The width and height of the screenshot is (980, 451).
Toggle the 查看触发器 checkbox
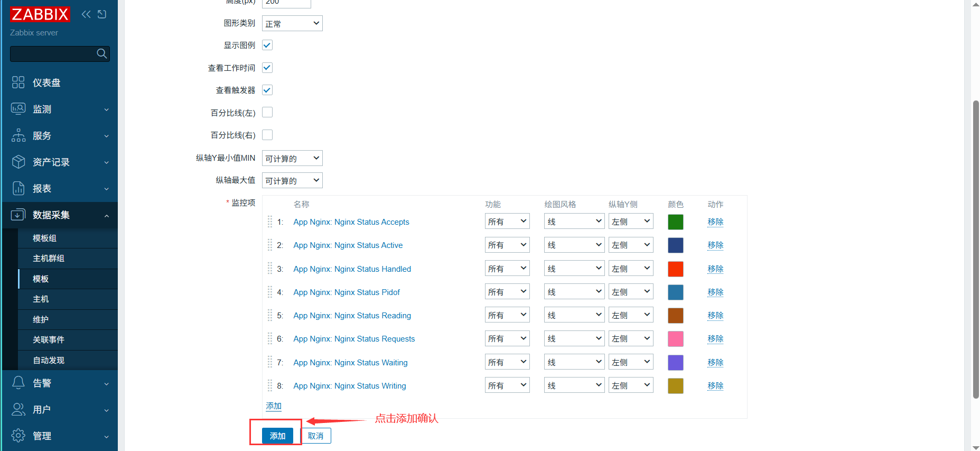point(267,90)
